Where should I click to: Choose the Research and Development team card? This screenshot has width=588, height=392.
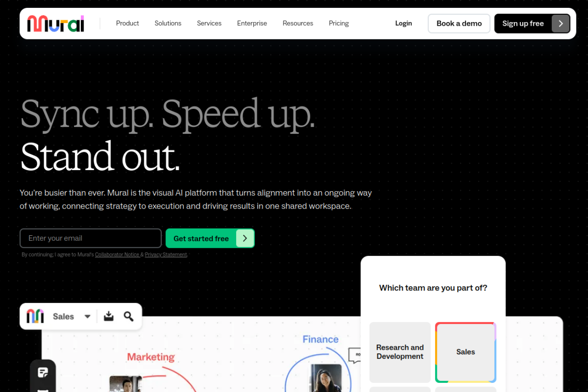pyautogui.click(x=400, y=352)
